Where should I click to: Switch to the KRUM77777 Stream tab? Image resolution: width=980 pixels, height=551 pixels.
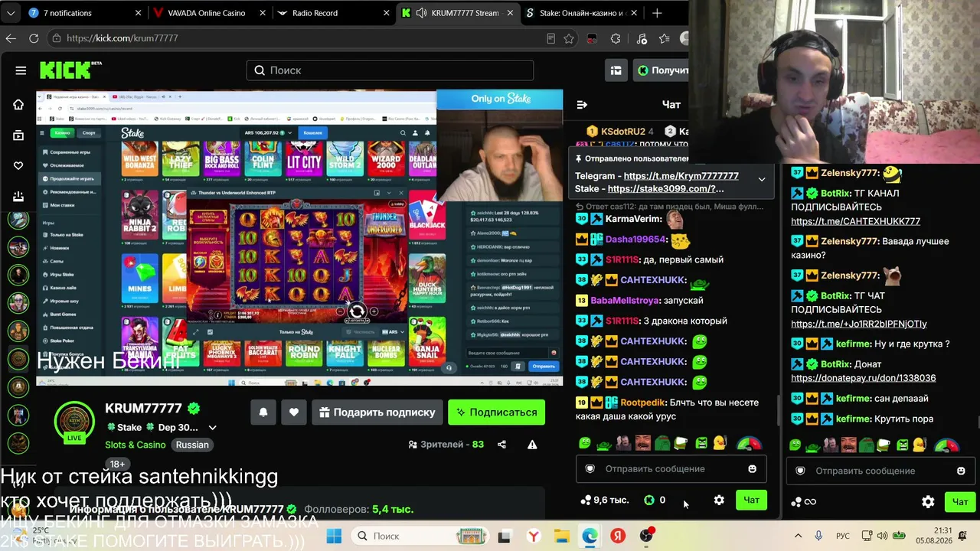coord(459,13)
